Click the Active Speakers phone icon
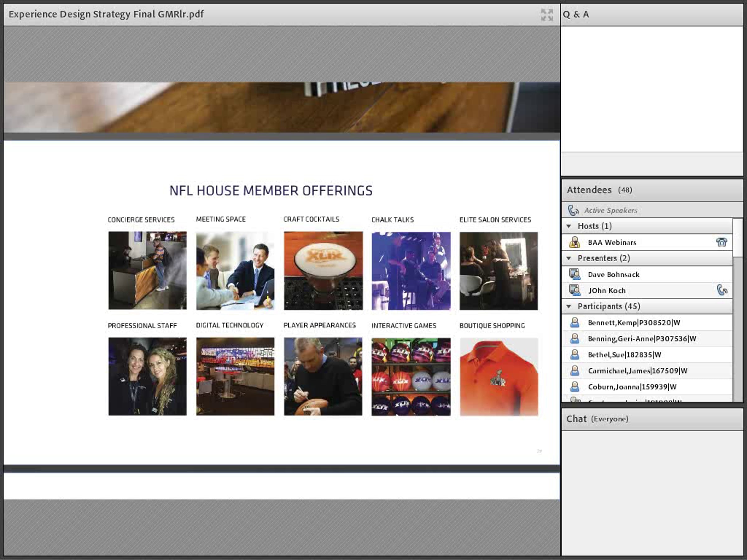This screenshot has width=747, height=560. click(x=573, y=210)
